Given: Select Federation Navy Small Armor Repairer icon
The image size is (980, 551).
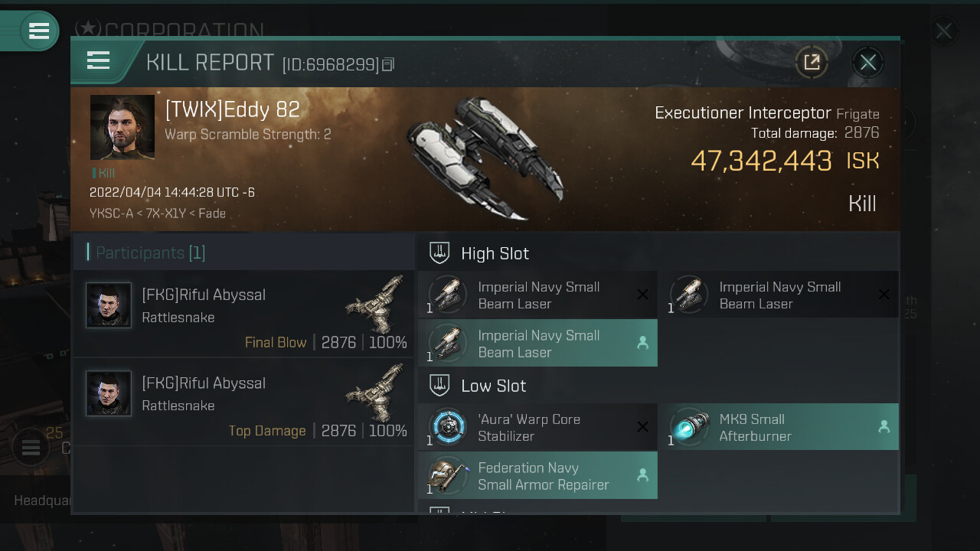Looking at the screenshot, I should pos(448,475).
